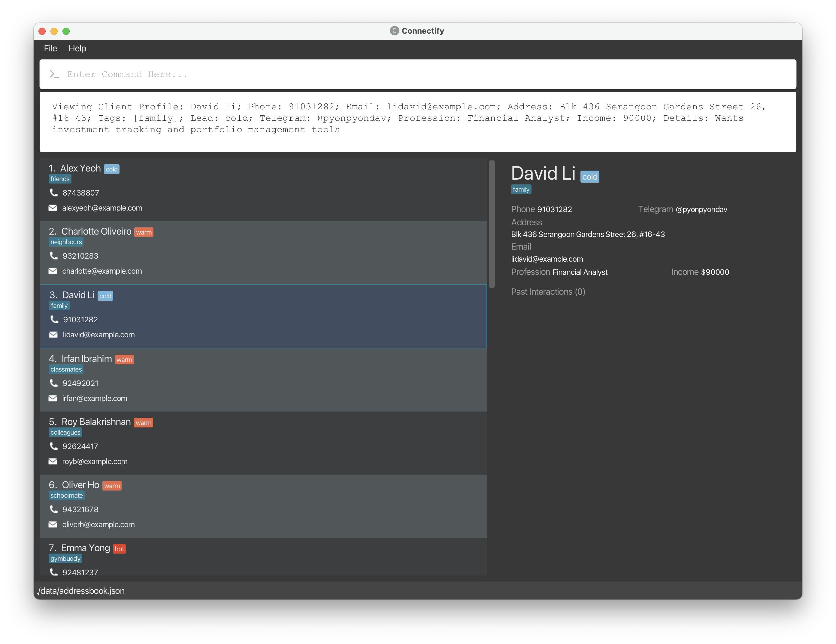
Task: Click the phone icon for Oliver Ho
Action: 54,509
